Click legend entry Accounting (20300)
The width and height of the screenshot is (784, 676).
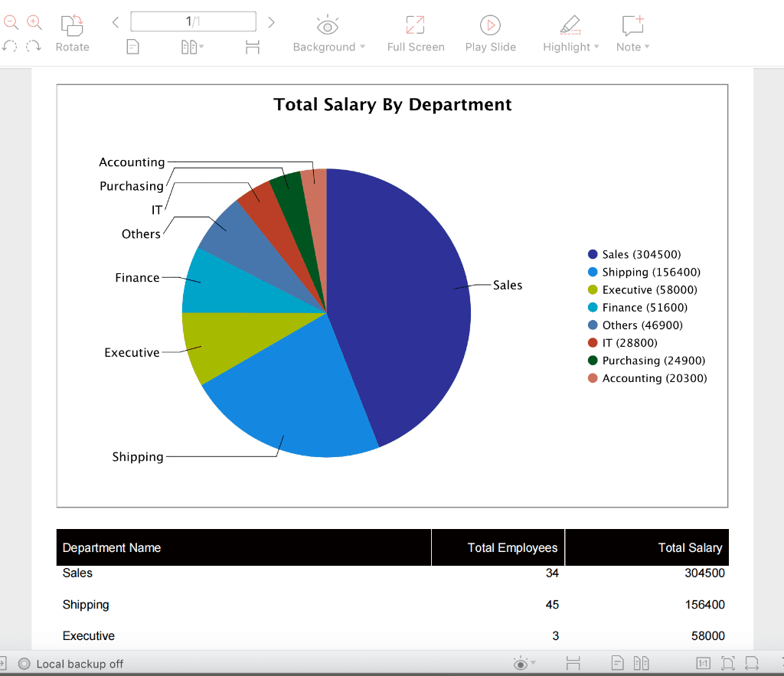(648, 378)
